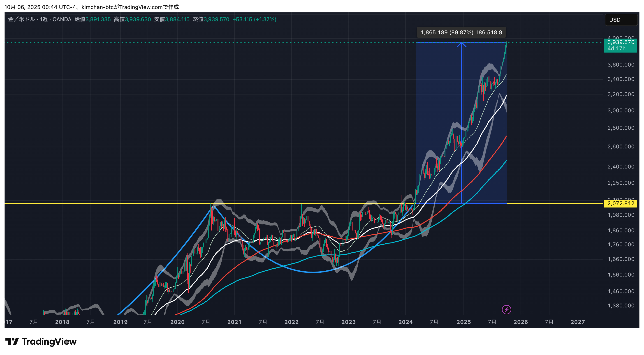
Task: Click the yellow 2,072.812 price label
Action: click(620, 203)
